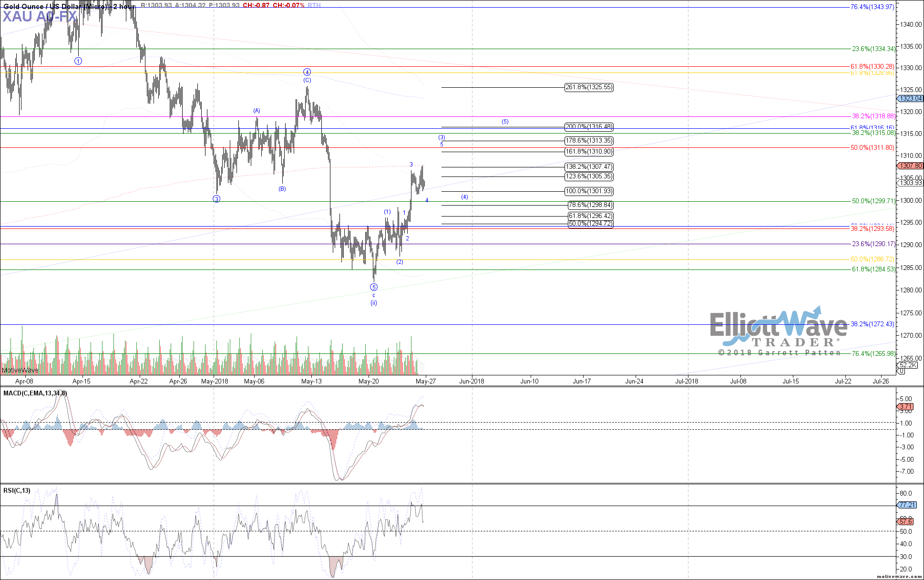Click the 52.2K volume axis tag
Image resolution: width=924 pixels, height=580 pixels.
point(907,365)
